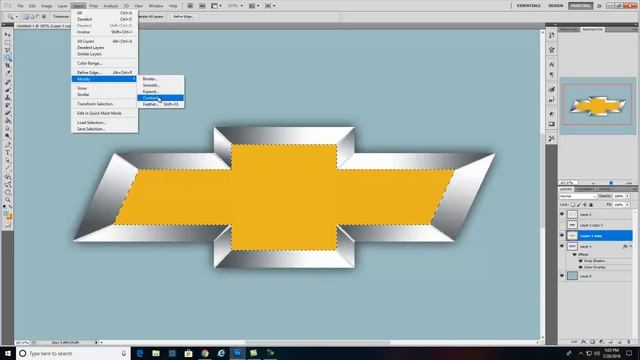This screenshot has height=360, width=640.
Task: Click the Add layer mask icon
Action: (592, 342)
